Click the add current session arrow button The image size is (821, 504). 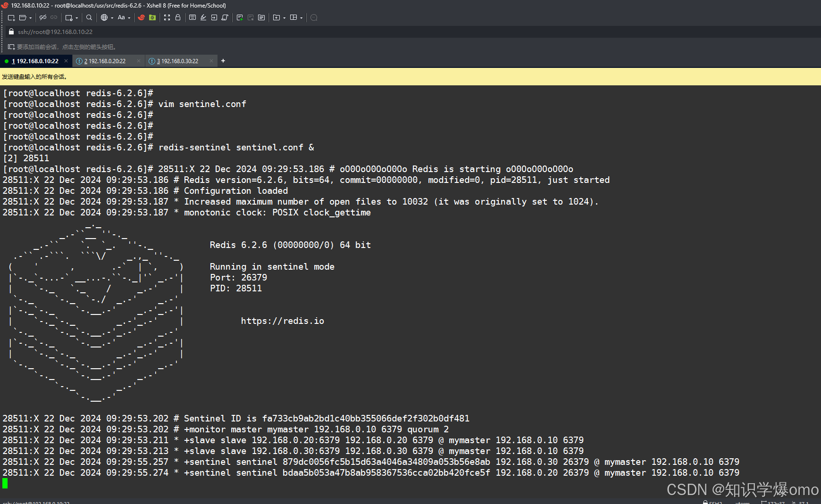click(11, 47)
